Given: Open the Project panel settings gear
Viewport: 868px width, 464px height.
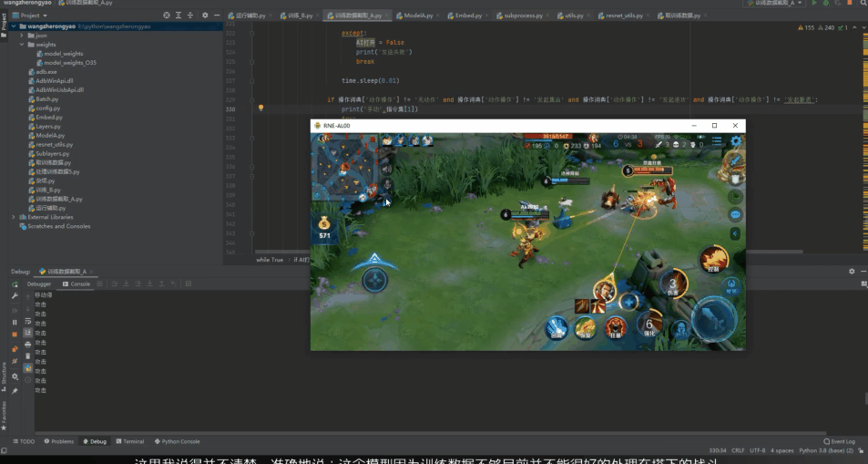Looking at the screenshot, I should pos(205,15).
